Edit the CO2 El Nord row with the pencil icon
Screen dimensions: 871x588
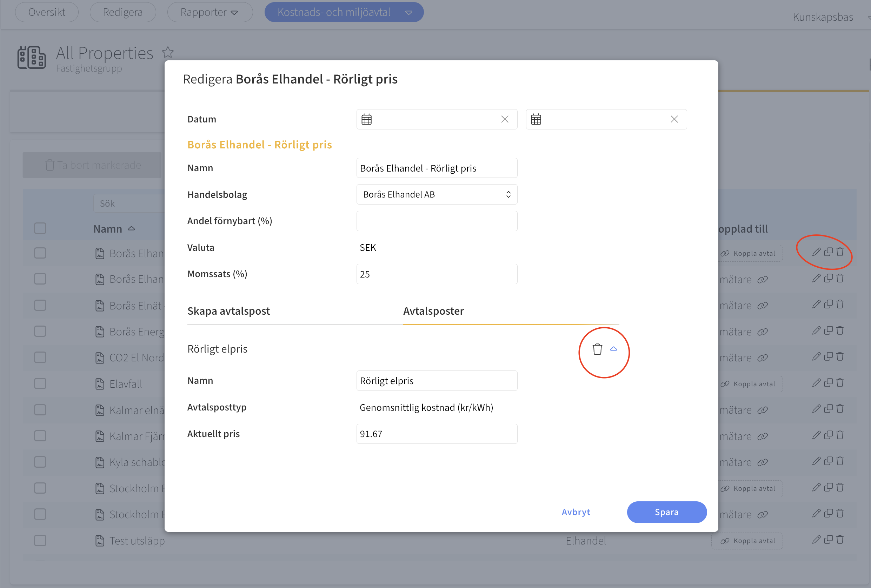[x=816, y=357]
